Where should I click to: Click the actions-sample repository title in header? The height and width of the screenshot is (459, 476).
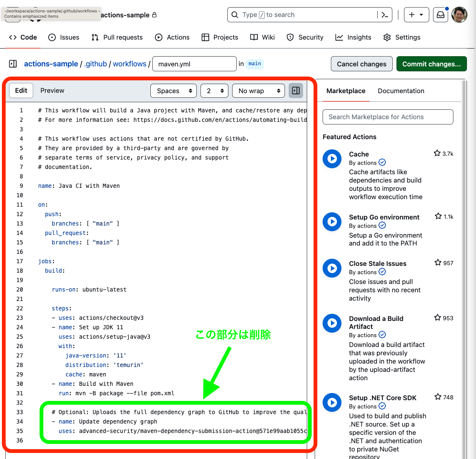click(125, 15)
